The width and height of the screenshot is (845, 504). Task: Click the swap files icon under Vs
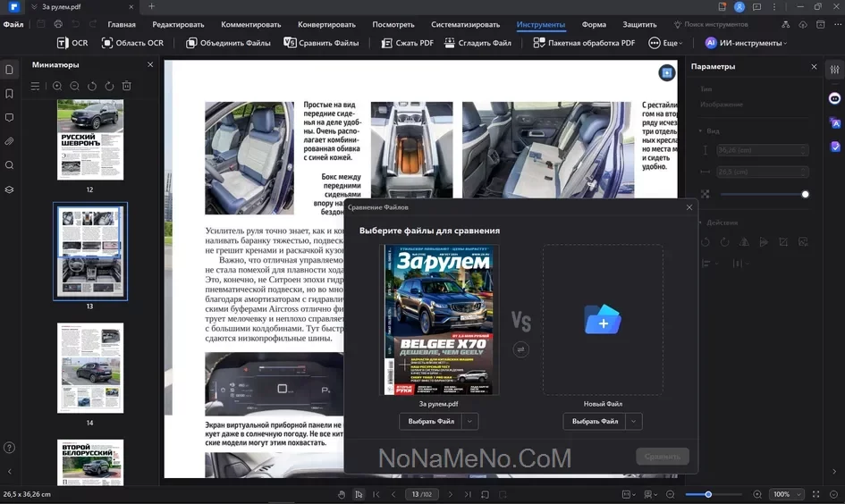click(520, 349)
